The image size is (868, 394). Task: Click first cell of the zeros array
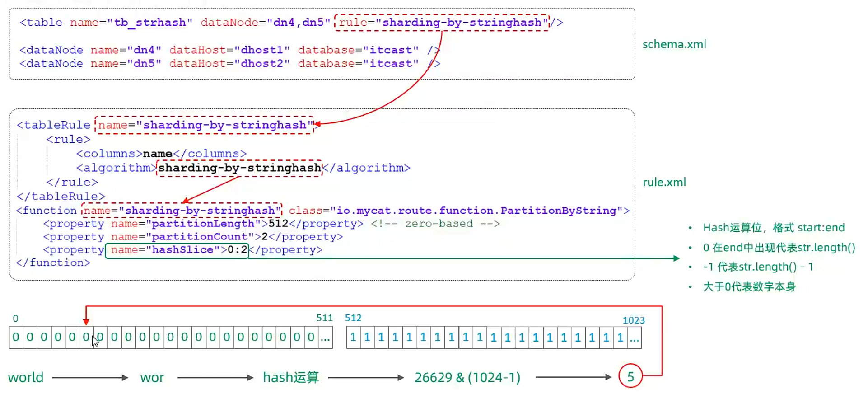16,338
